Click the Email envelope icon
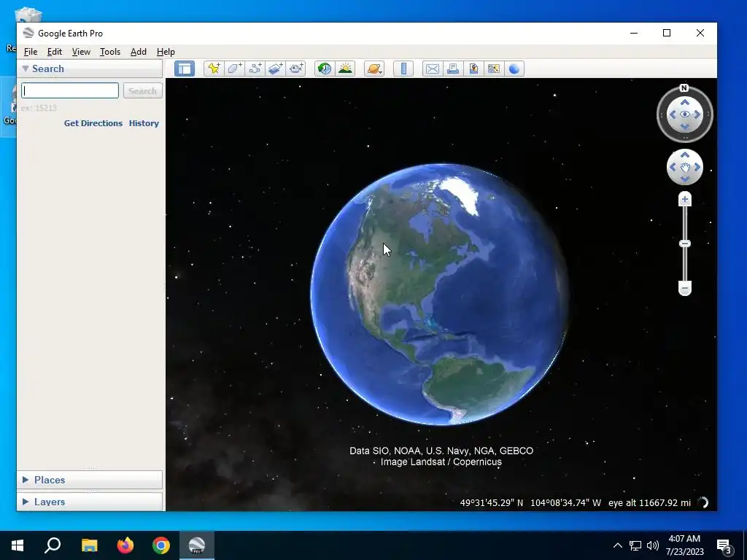Screen dimensions: 747x560 (432, 69)
